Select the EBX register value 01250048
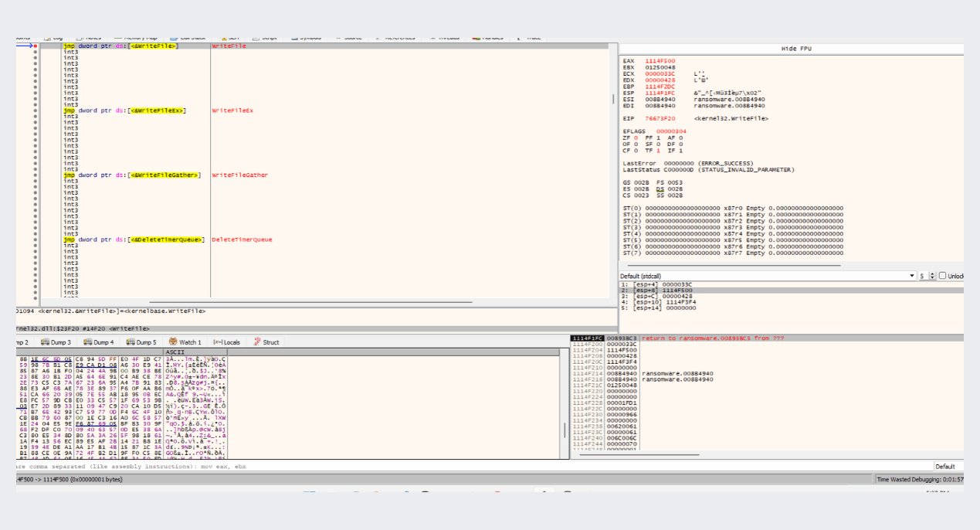This screenshot has width=980, height=530. click(x=660, y=67)
